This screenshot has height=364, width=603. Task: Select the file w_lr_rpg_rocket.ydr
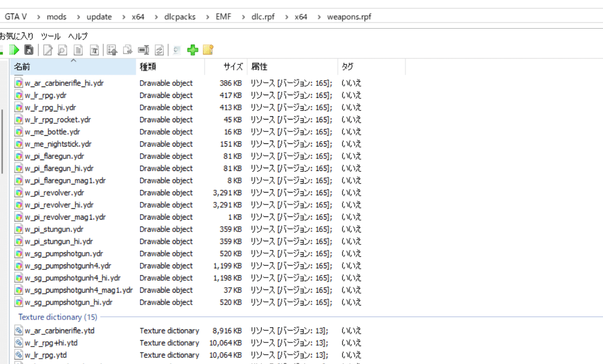coord(58,120)
